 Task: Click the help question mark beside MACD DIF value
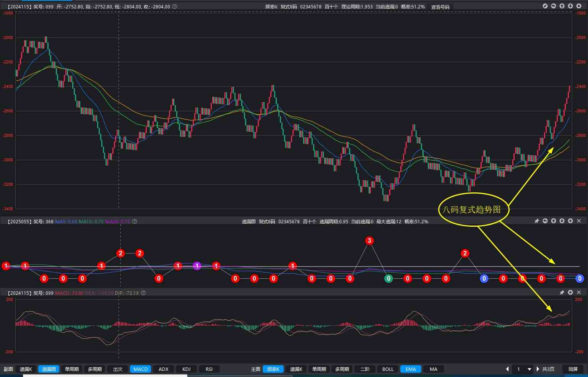tap(143, 293)
